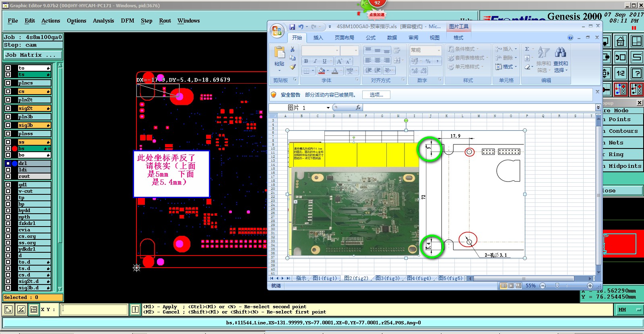644x334 pixels.
Task: Click the grid snap icon left of XY
Action: pos(34,309)
